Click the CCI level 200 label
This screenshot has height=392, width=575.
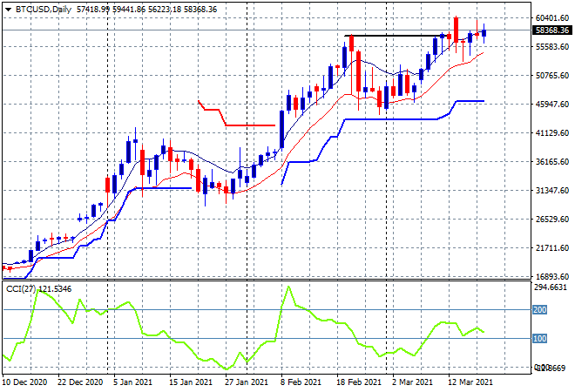coord(539,310)
